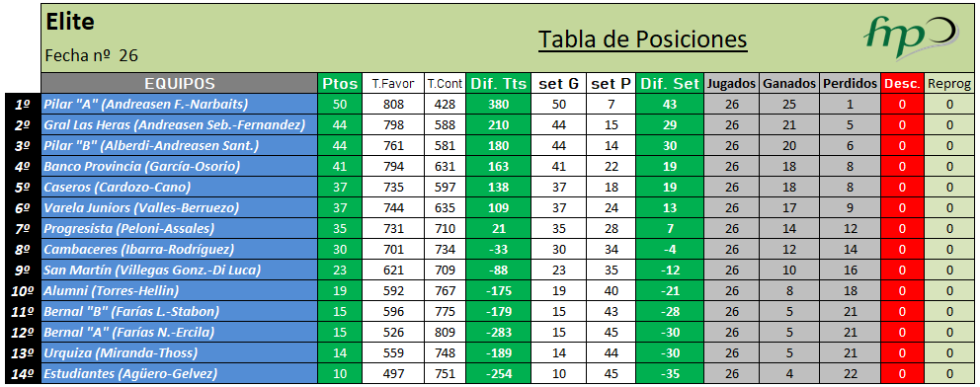Select the EQUIPOS column header
This screenshot has width=980, height=387.
[x=180, y=84]
